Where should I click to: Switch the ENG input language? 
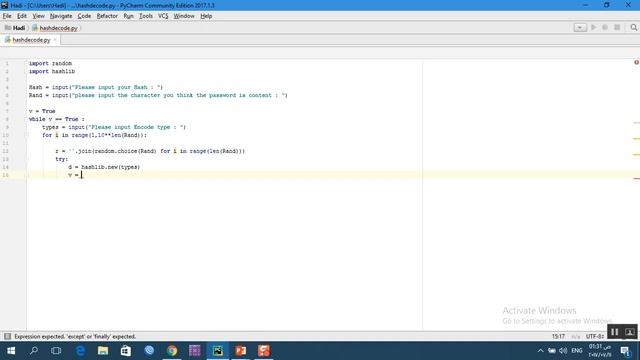pos(577,351)
